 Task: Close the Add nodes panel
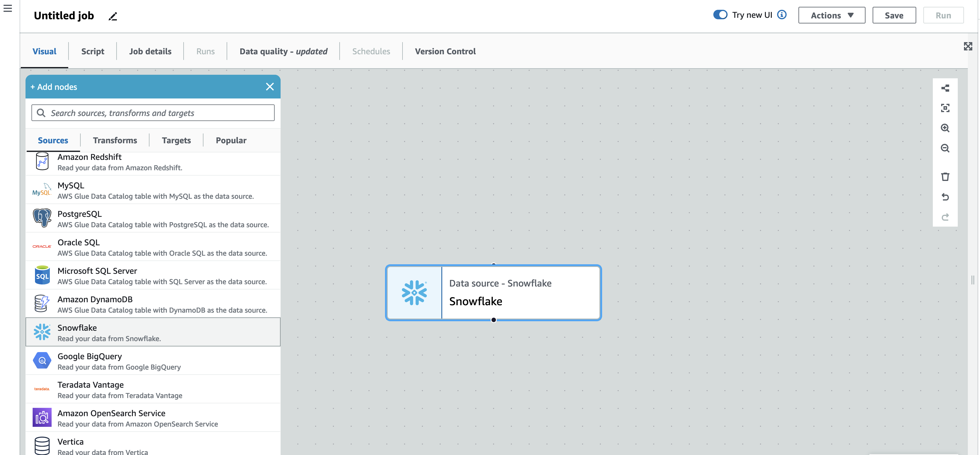pos(270,87)
